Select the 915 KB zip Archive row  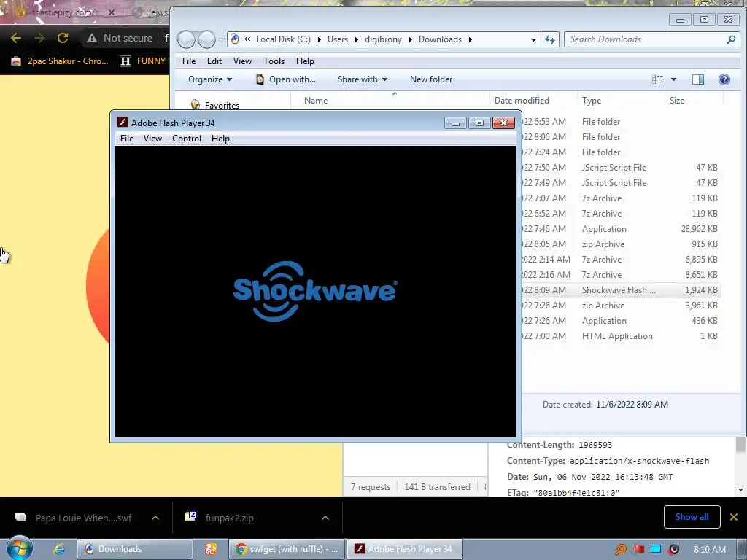(620, 244)
